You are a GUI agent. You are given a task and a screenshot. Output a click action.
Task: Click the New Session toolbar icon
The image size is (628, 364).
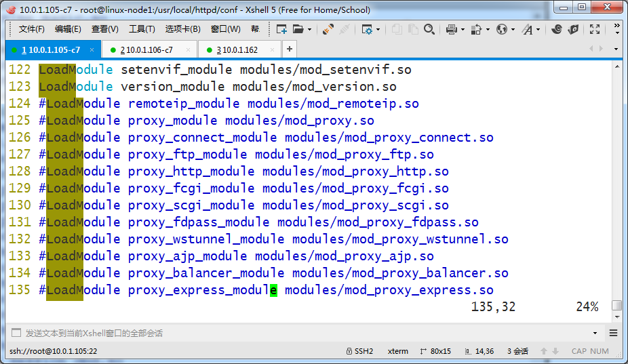(x=281, y=29)
